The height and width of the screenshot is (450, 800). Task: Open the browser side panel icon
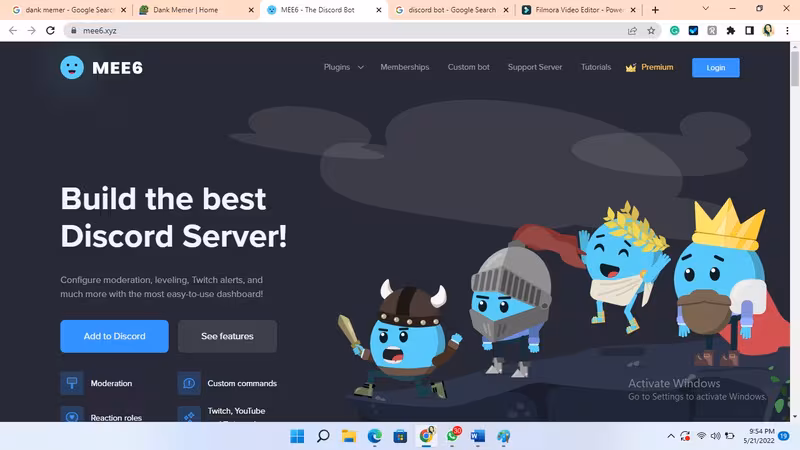tap(749, 31)
